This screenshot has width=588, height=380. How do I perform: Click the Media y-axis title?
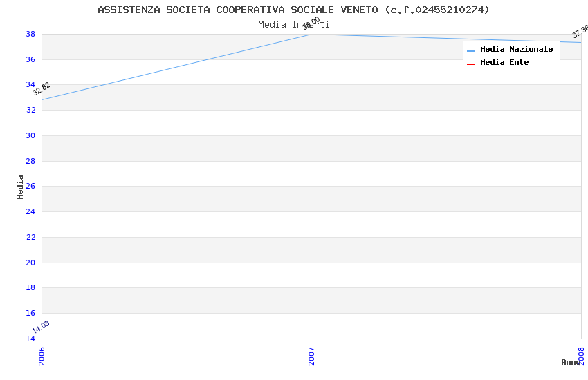pyautogui.click(x=20, y=187)
